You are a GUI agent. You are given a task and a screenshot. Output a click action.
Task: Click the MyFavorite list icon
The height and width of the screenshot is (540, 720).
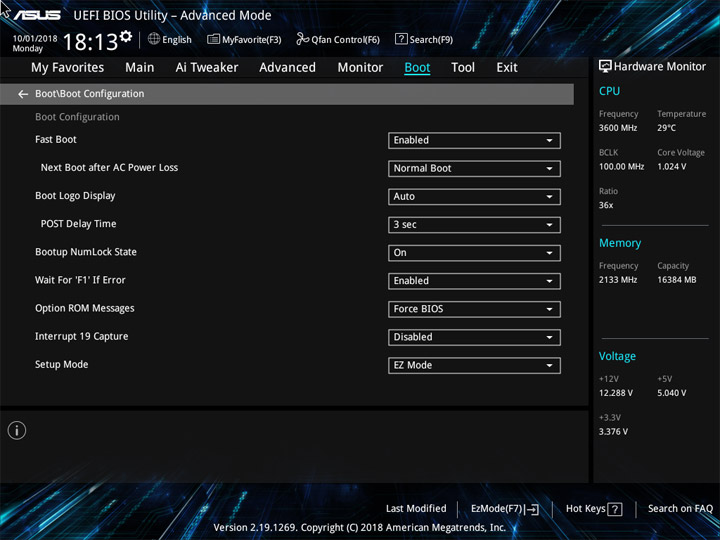[213, 39]
